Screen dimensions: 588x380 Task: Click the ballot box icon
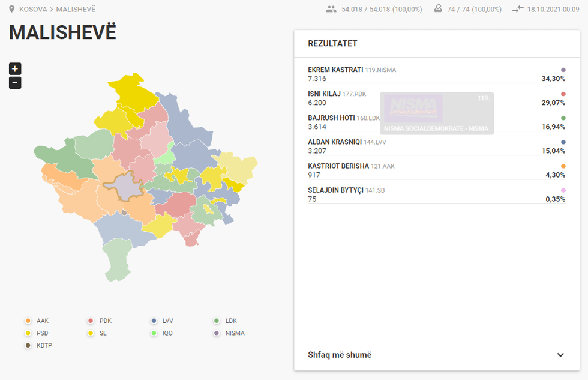click(x=437, y=10)
